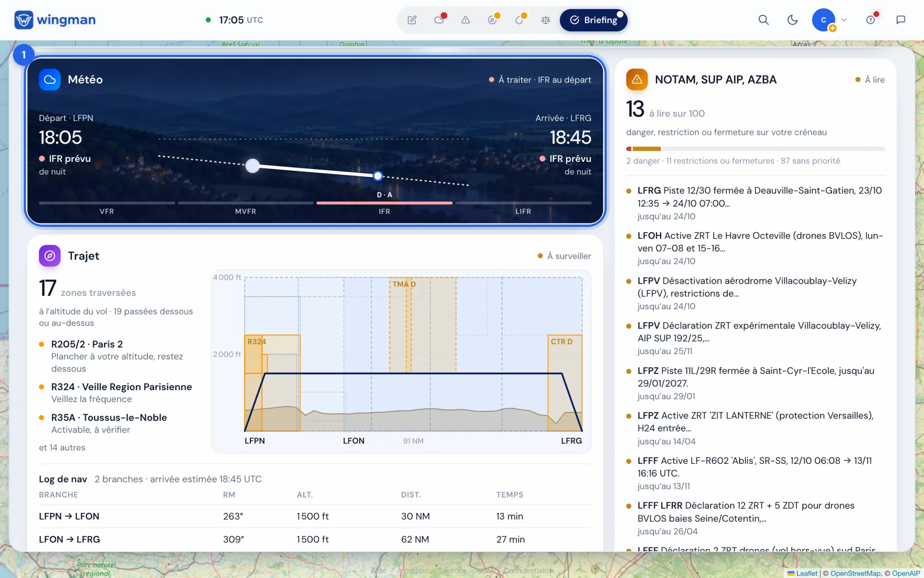Click the NOTAM priority progress bar
Viewport: 924px width, 578px height.
pyautogui.click(x=755, y=149)
